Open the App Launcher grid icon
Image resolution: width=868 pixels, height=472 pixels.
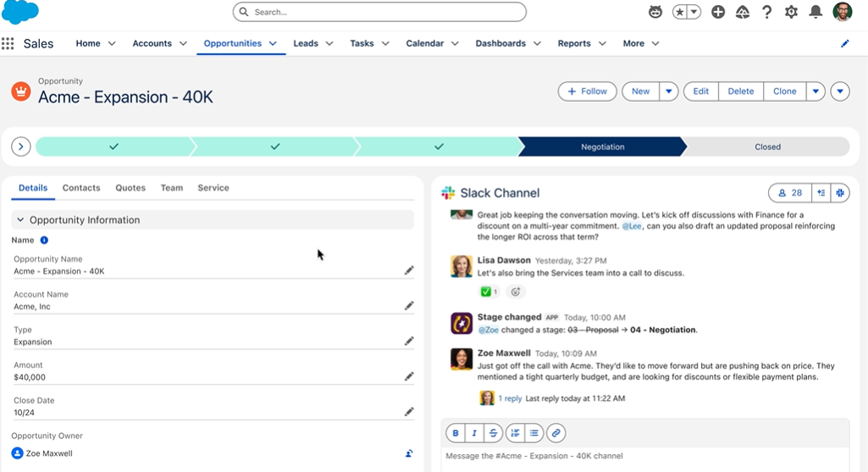7,44
